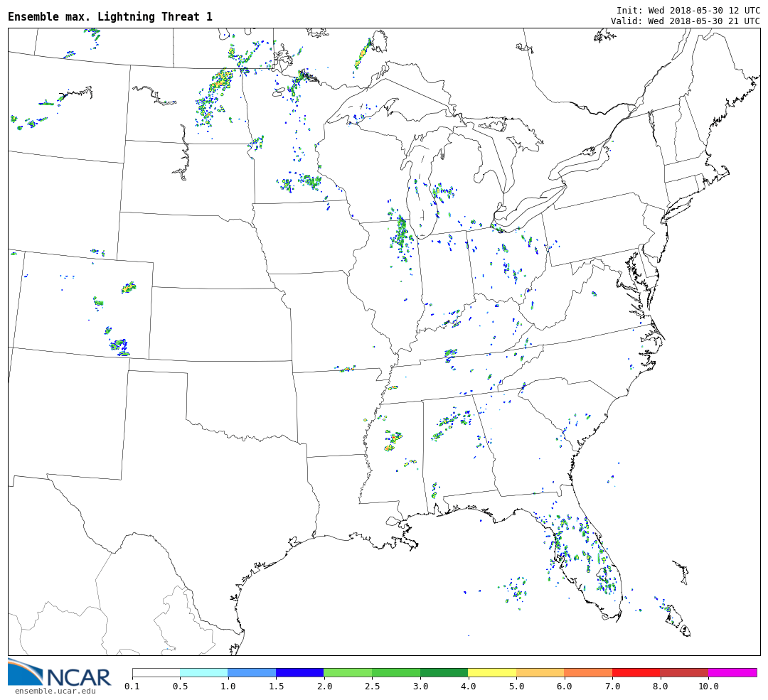
Task: Click the NCAR logo
Action: point(59,673)
